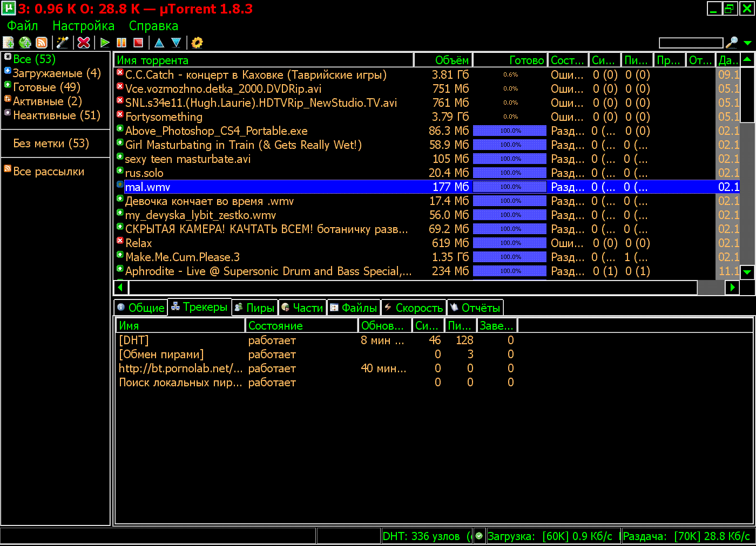Switch to Файлы tab
The width and height of the screenshot is (756, 546).
tap(354, 308)
